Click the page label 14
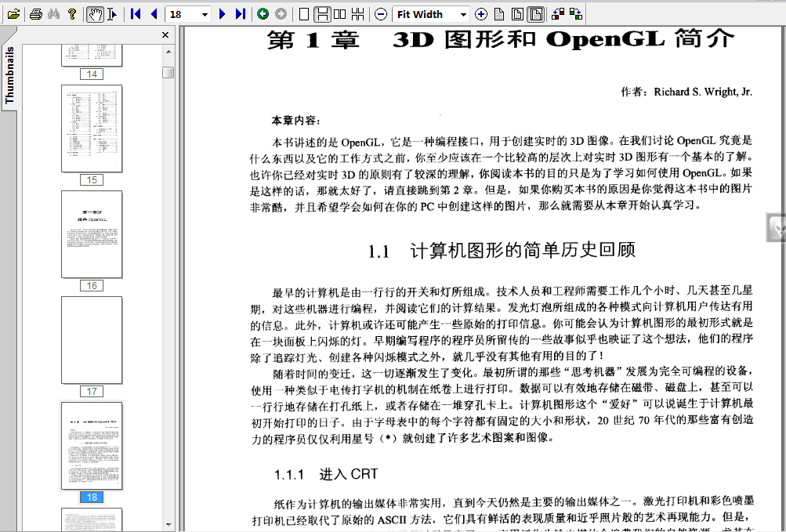 92,74
